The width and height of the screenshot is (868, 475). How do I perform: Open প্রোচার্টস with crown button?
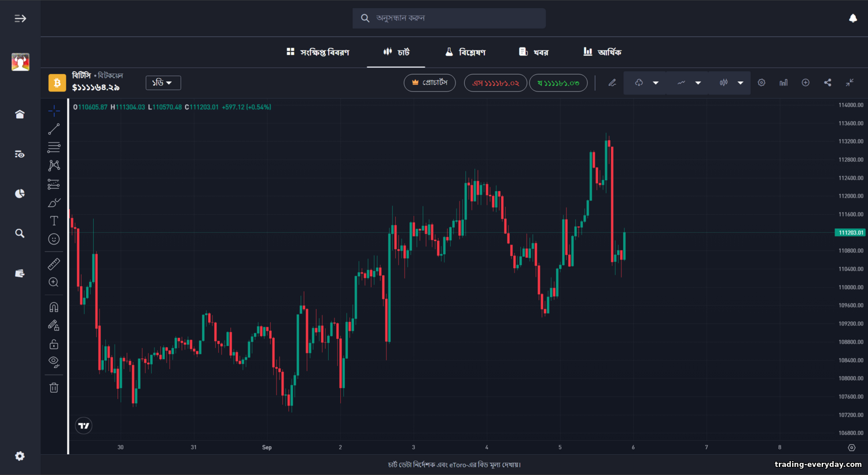click(x=429, y=83)
